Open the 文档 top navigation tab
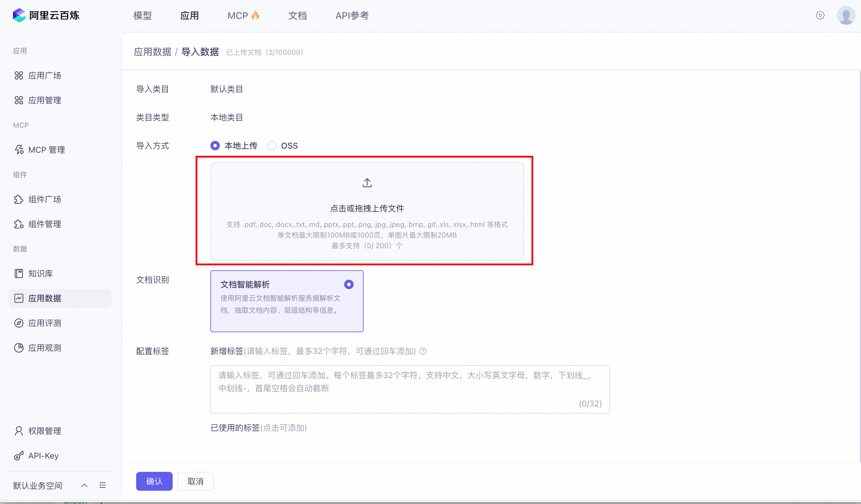 click(x=297, y=15)
